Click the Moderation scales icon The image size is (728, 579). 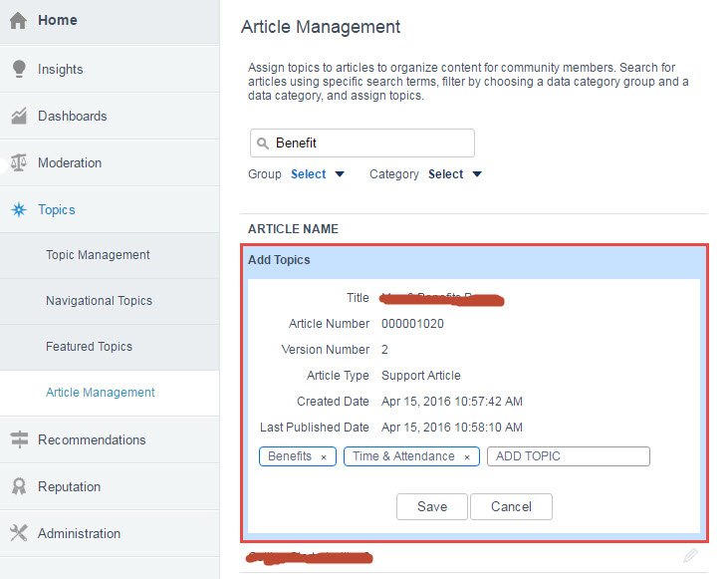[18, 162]
